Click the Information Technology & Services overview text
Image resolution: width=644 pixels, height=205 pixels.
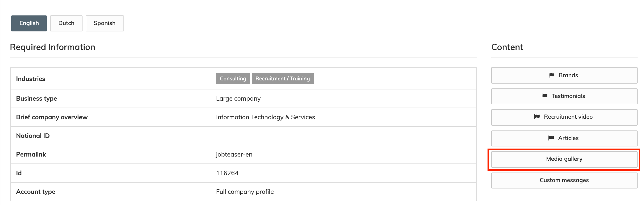tap(265, 117)
